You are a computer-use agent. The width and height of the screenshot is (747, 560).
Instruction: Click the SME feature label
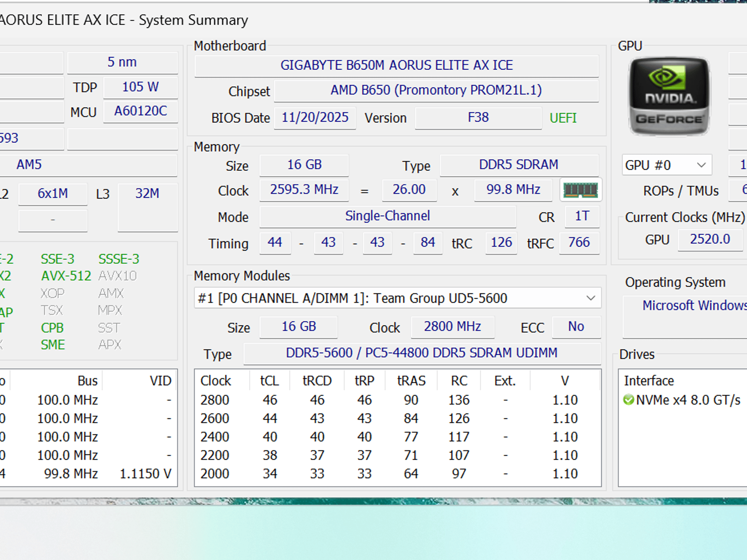[53, 345]
